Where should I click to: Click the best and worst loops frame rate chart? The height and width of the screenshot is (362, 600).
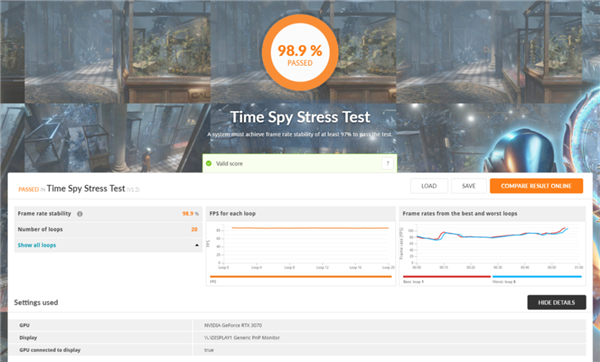[492, 248]
